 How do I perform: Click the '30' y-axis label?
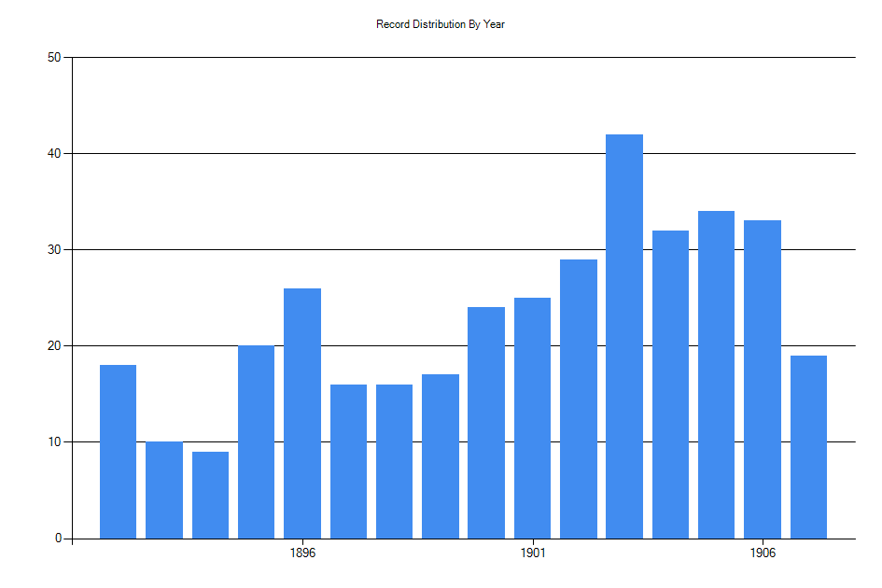54,249
